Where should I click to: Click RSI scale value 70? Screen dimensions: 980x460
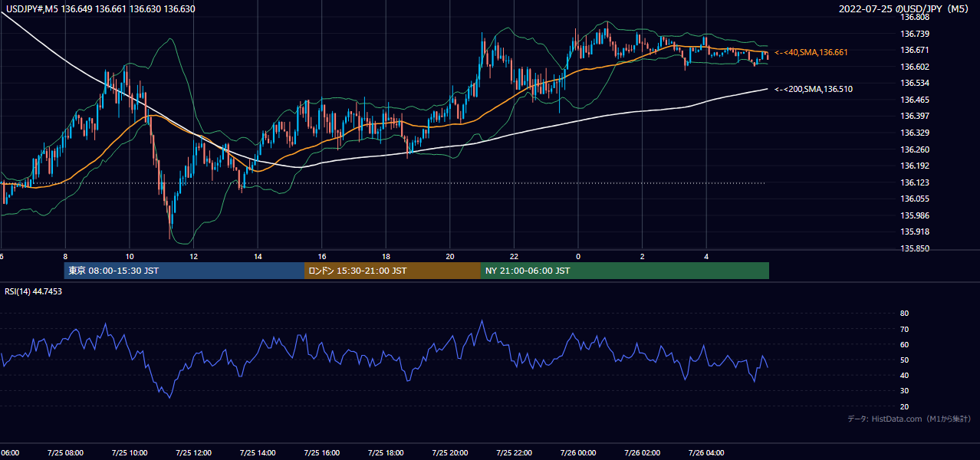[904, 329]
